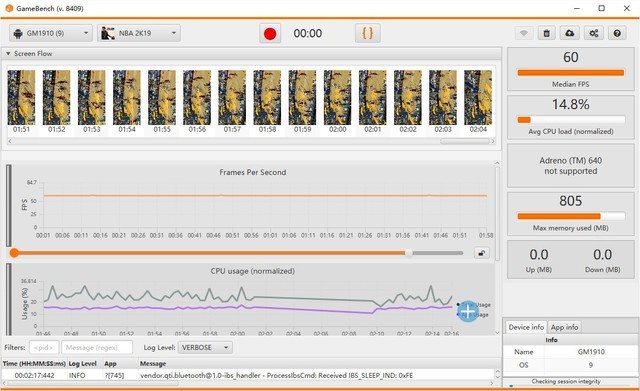
Task: Start recording with the red record button
Action: (270, 33)
